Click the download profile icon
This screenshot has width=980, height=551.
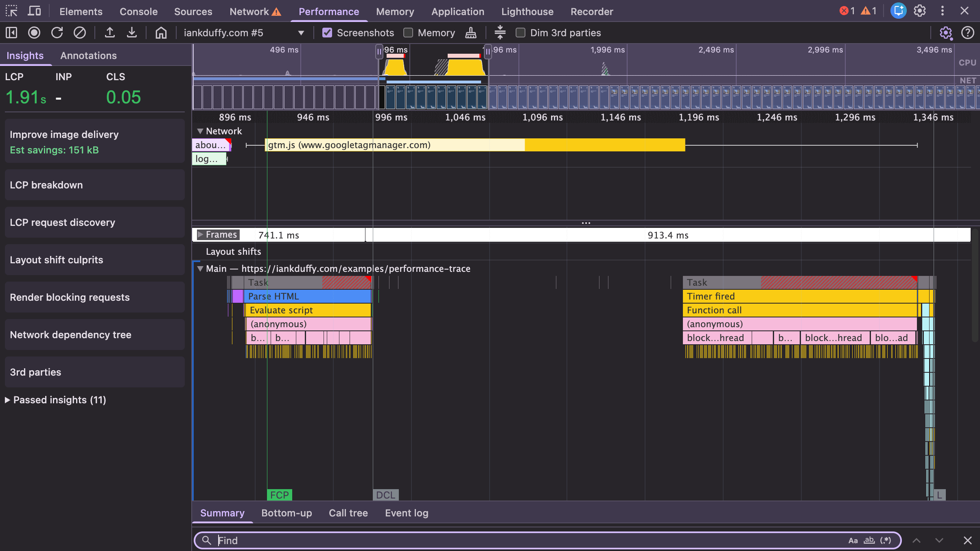click(x=131, y=33)
